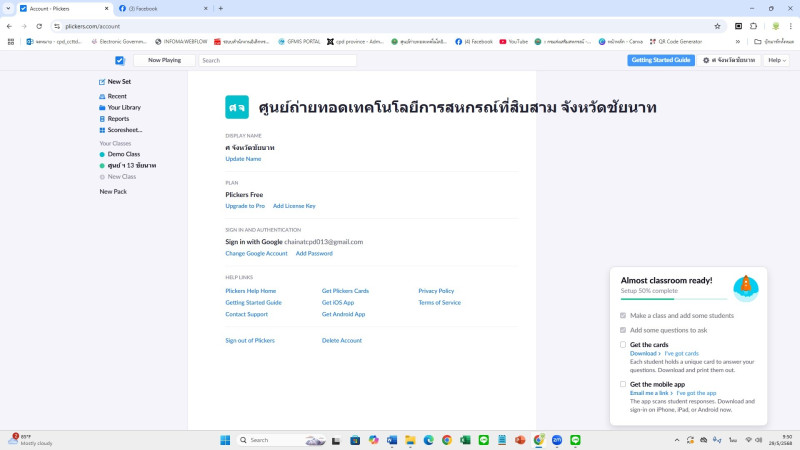Open the Recent section in sidebar
The width and height of the screenshot is (800, 450).
coord(113,96)
